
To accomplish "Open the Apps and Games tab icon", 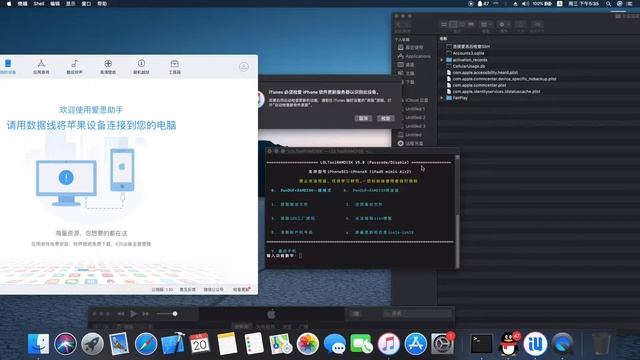I will click(x=41, y=67).
